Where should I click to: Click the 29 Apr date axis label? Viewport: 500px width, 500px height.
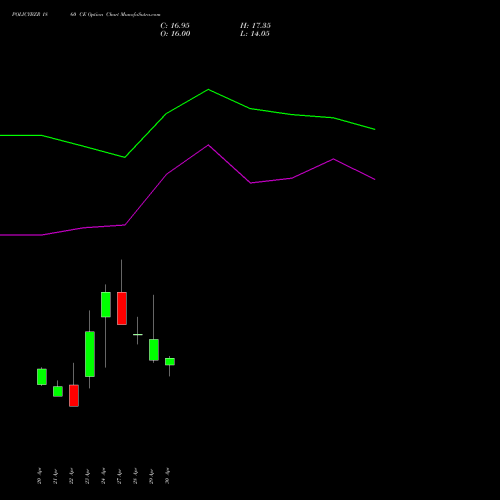[151, 476]
